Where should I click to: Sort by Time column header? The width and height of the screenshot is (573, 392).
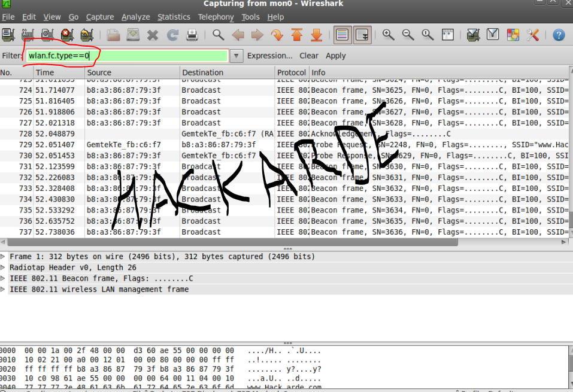(x=59, y=72)
